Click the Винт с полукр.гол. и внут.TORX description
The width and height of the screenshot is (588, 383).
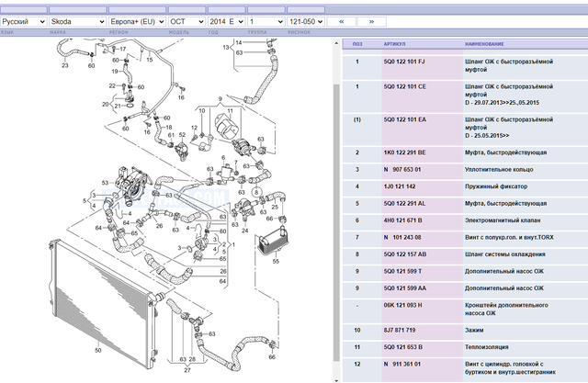click(x=509, y=237)
